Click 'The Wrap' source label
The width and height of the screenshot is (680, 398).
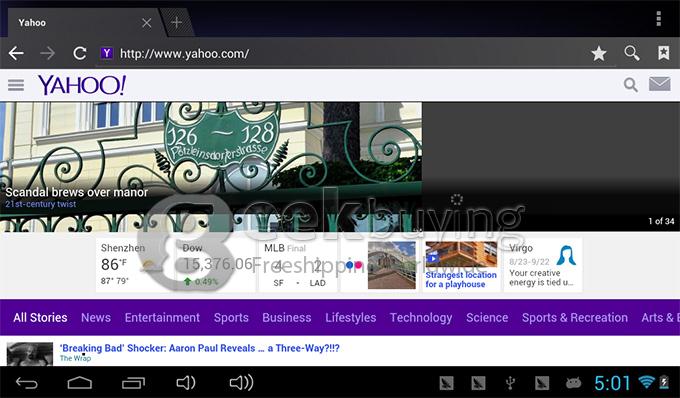point(75,358)
